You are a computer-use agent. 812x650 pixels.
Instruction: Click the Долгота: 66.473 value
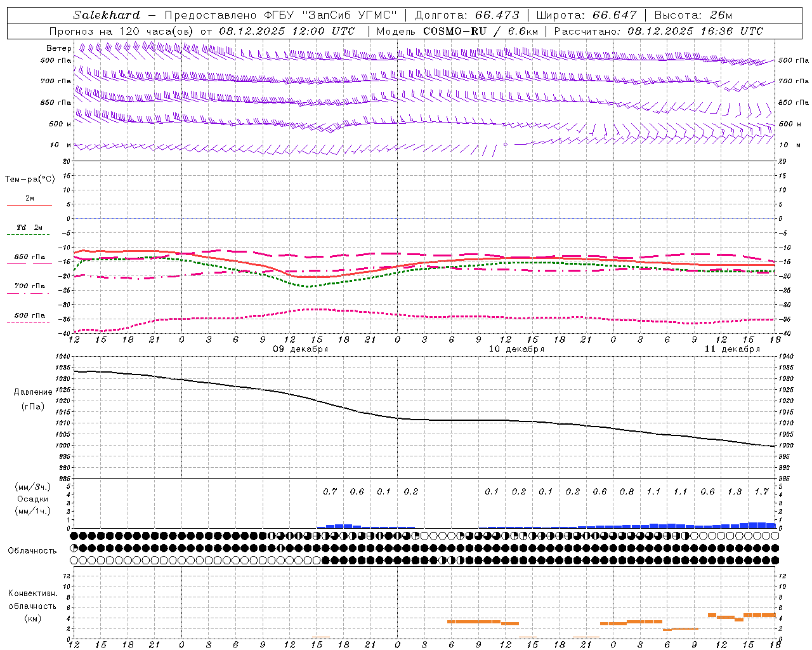tap(467, 15)
